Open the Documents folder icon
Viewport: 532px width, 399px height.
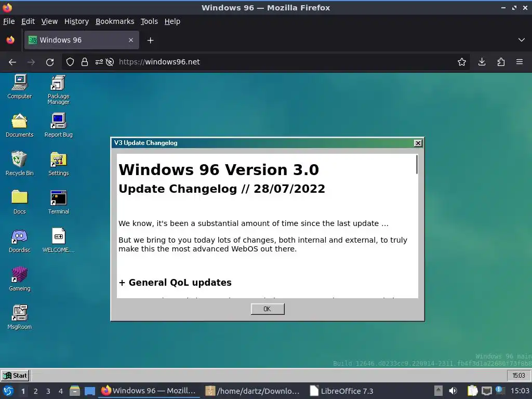(19, 125)
